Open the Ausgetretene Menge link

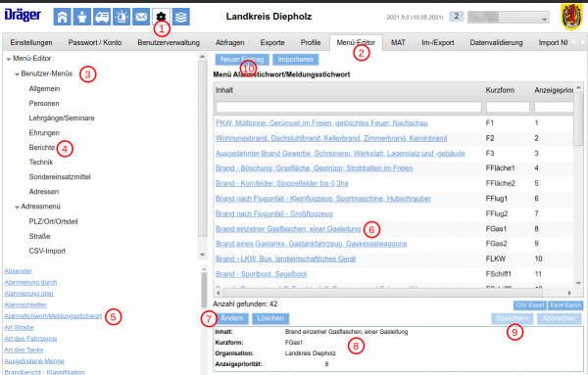coord(34,361)
